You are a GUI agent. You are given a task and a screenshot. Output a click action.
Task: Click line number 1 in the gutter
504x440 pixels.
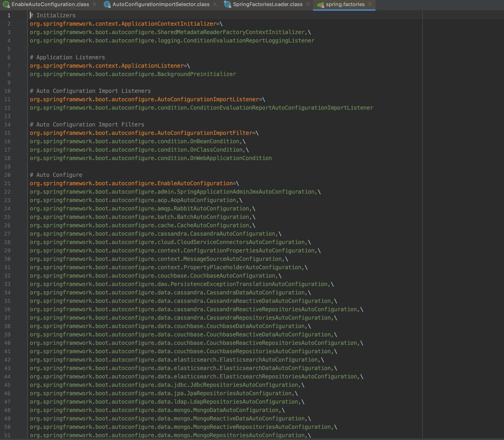pyautogui.click(x=9, y=15)
